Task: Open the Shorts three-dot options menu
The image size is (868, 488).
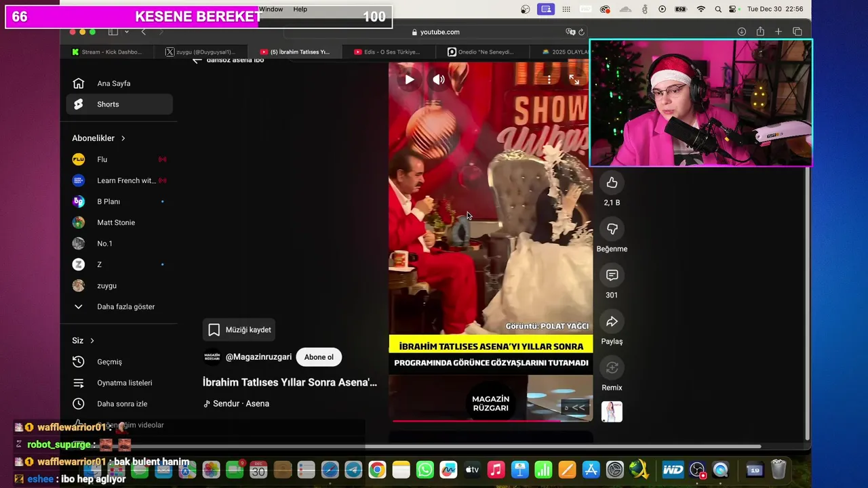Action: (549, 79)
